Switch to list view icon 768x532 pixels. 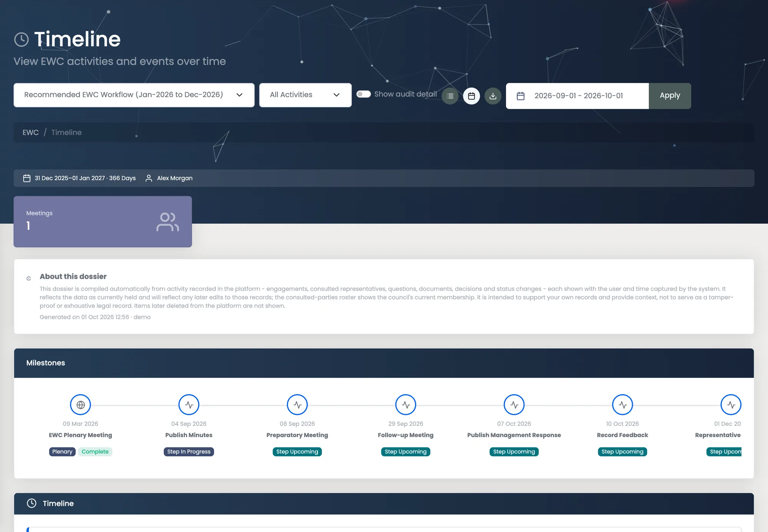(450, 96)
